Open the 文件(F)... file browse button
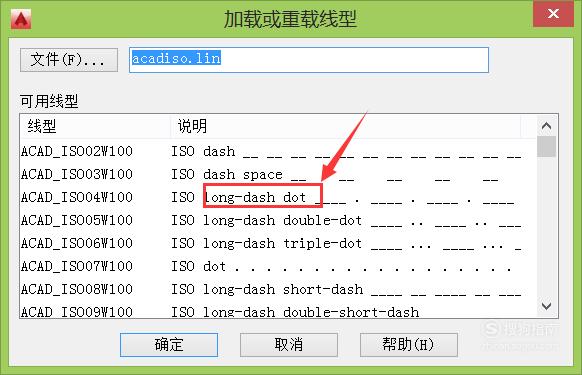The height and width of the screenshot is (375, 582). point(69,60)
